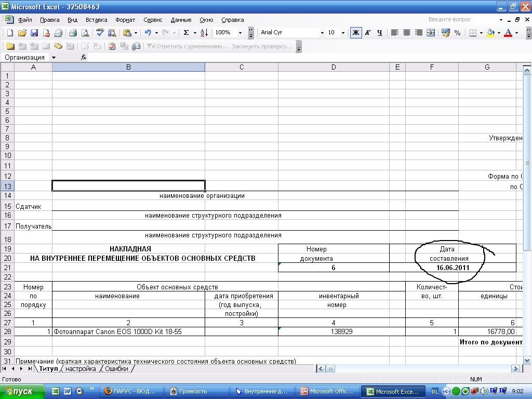Switch to the настройка sheet tab
The height and width of the screenshot is (399, 532).
[81, 369]
